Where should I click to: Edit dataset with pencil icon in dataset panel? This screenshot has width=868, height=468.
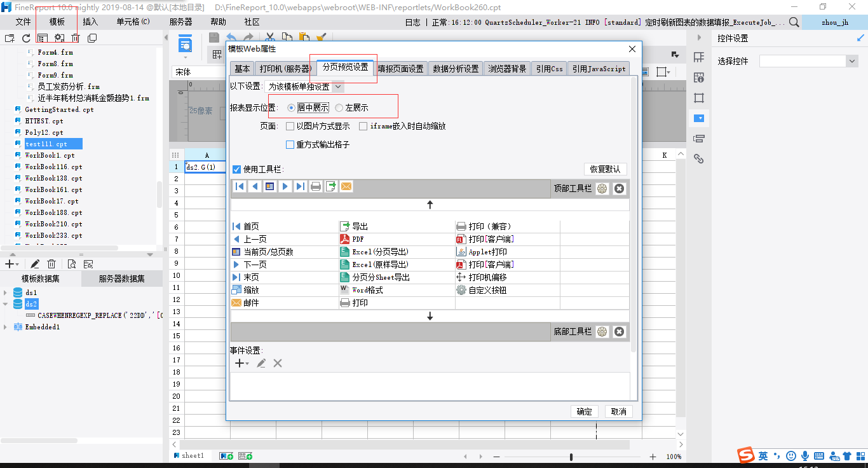[x=35, y=264]
